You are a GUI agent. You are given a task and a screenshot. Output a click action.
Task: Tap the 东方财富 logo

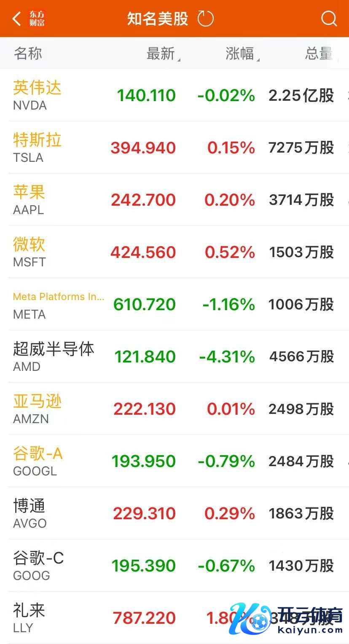point(37,19)
